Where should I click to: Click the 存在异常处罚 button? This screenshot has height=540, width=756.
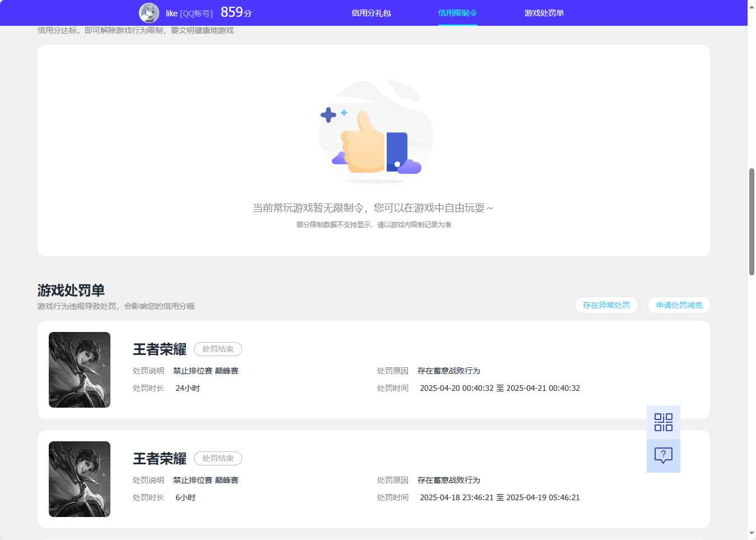606,305
